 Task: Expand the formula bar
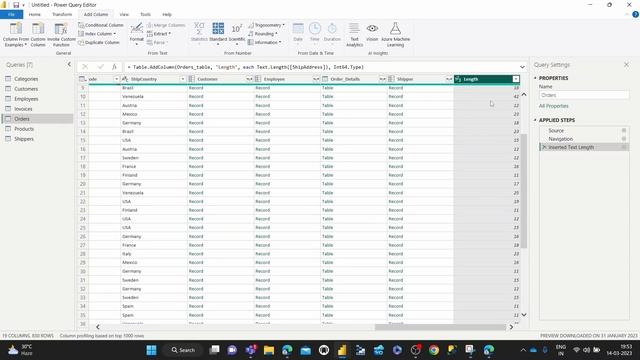[522, 67]
